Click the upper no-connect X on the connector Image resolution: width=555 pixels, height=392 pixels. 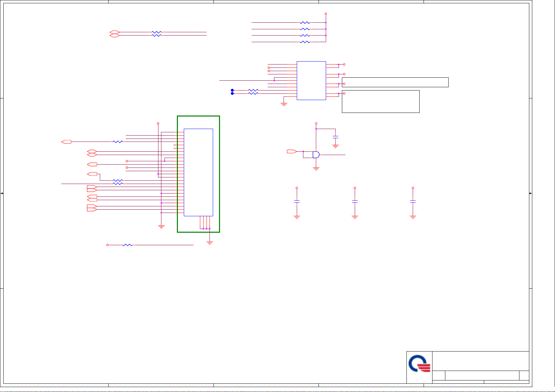click(x=174, y=145)
